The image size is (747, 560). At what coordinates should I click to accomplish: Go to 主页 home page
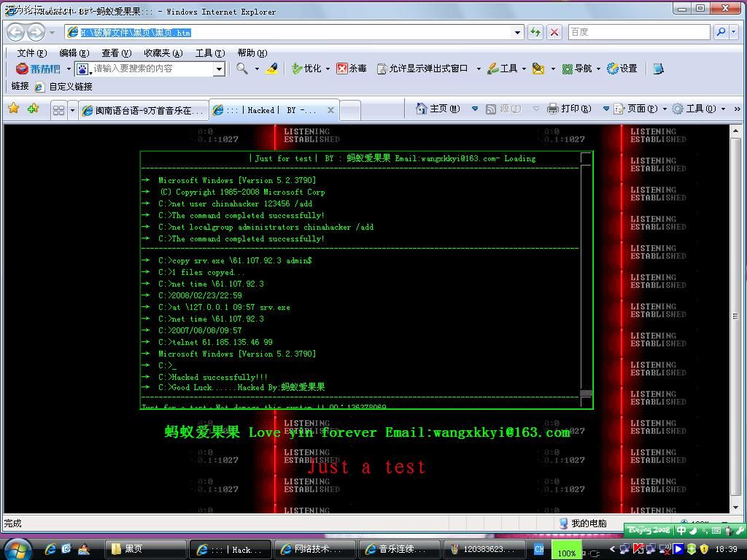coord(438,109)
